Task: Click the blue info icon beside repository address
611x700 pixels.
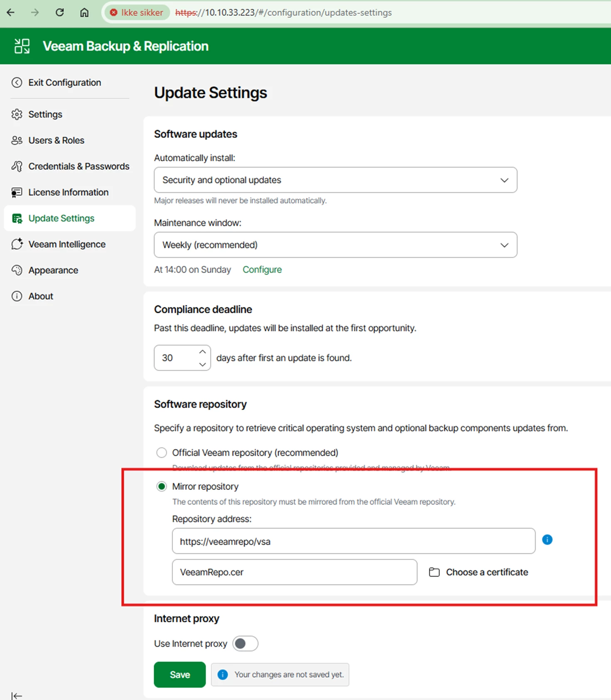Action: click(x=547, y=540)
